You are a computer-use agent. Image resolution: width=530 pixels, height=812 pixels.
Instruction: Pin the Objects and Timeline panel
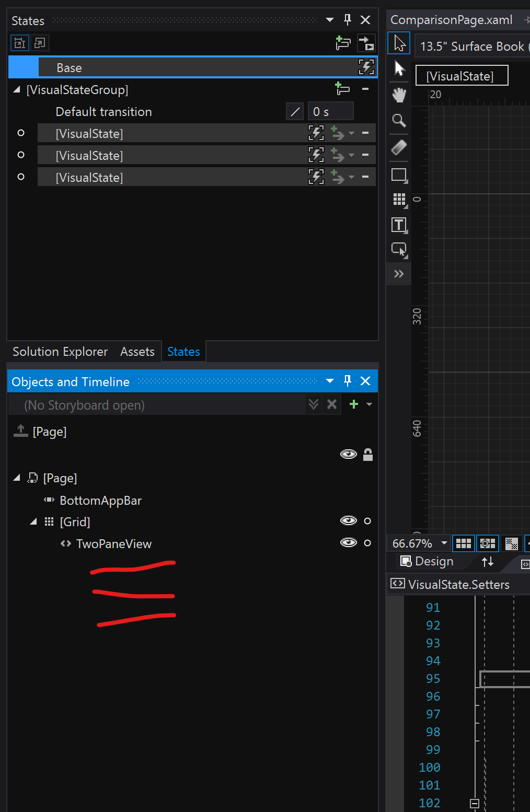(348, 381)
